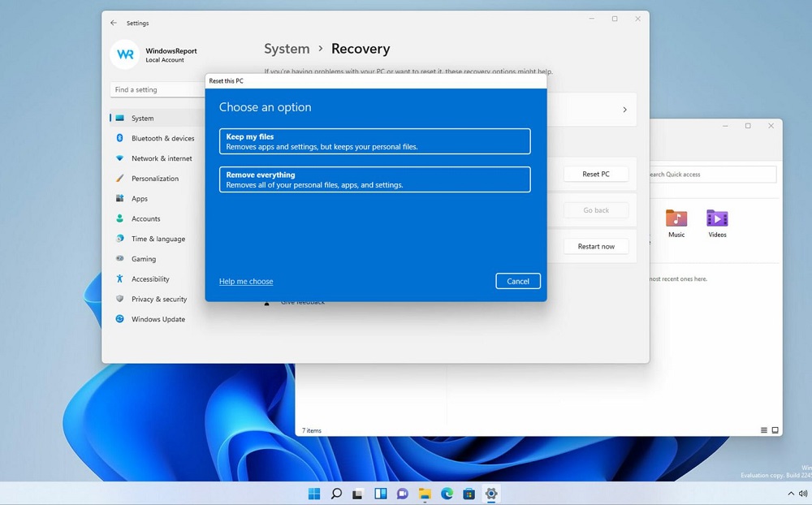
Task: Open Apps icon in Settings sidebar
Action: [119, 198]
